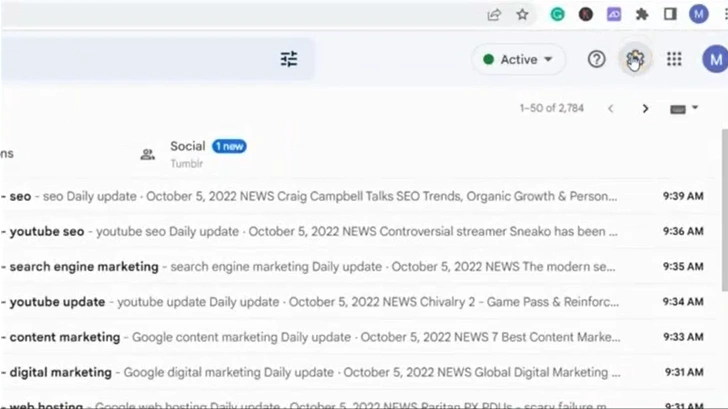The height and width of the screenshot is (409, 728).
Task: Click the 9:36 AM timestamp
Action: 683,231
